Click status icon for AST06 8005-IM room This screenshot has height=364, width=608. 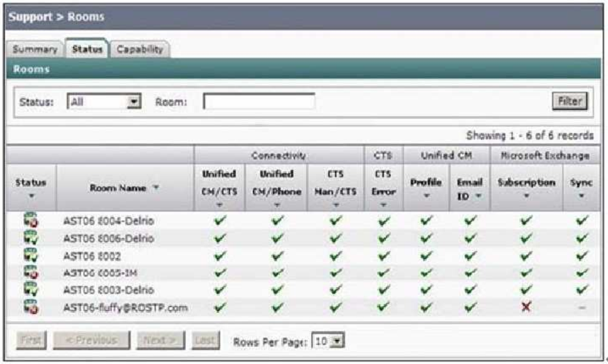31,272
